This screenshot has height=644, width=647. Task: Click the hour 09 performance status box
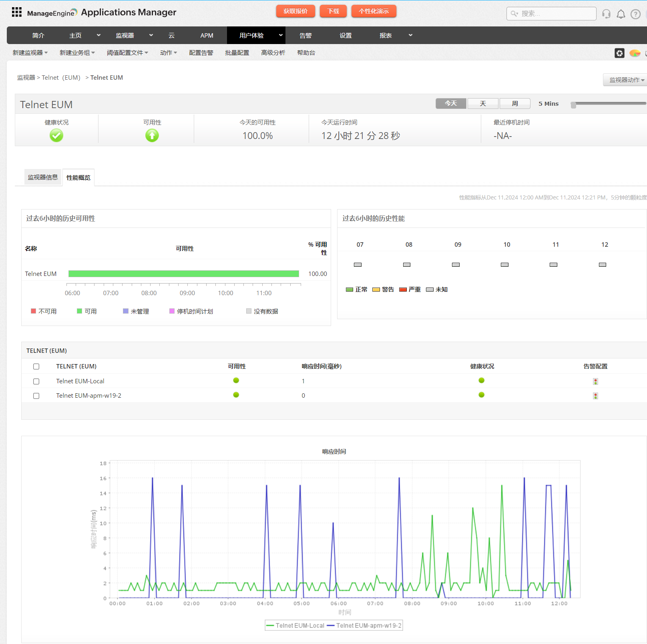tap(456, 265)
